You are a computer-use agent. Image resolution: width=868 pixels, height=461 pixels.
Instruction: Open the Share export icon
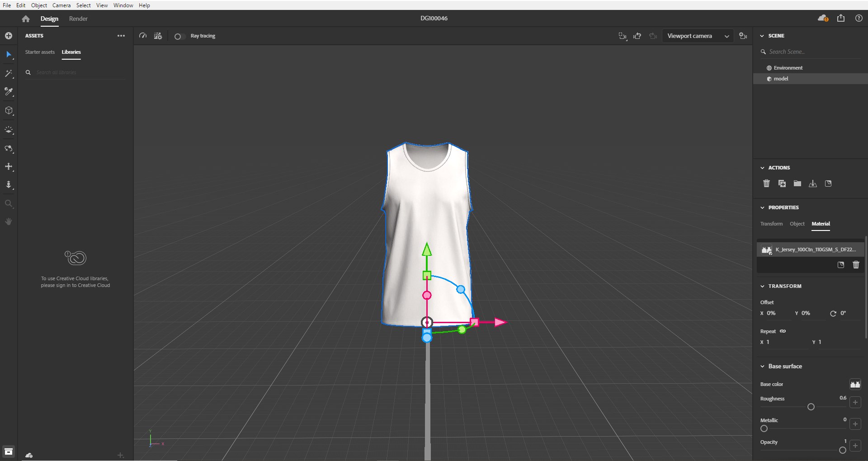coord(841,18)
